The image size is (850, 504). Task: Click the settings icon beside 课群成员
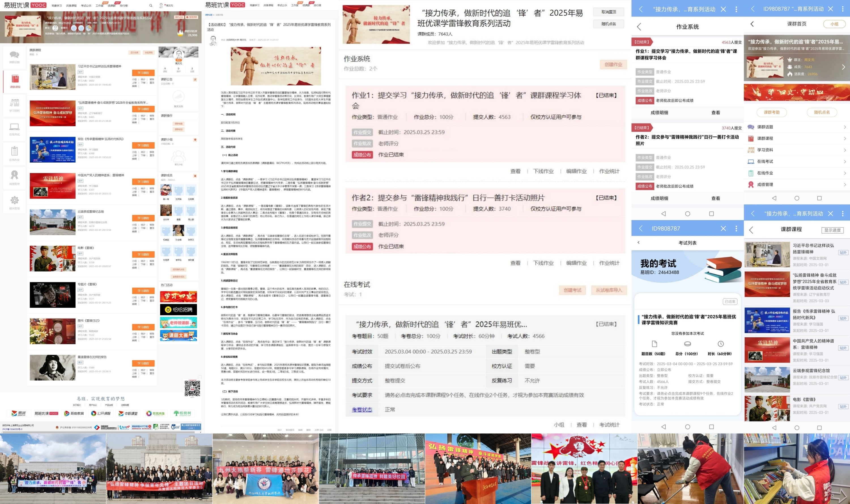tap(195, 176)
